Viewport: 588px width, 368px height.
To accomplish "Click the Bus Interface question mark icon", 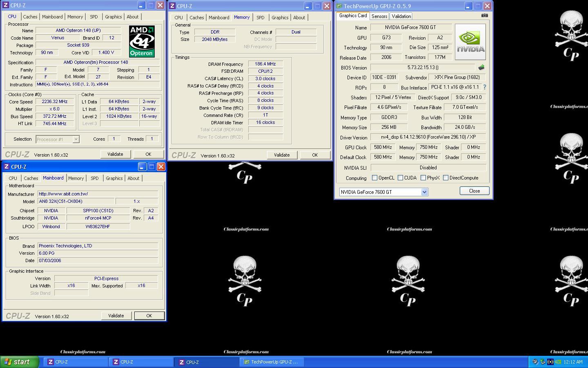I will [485, 87].
